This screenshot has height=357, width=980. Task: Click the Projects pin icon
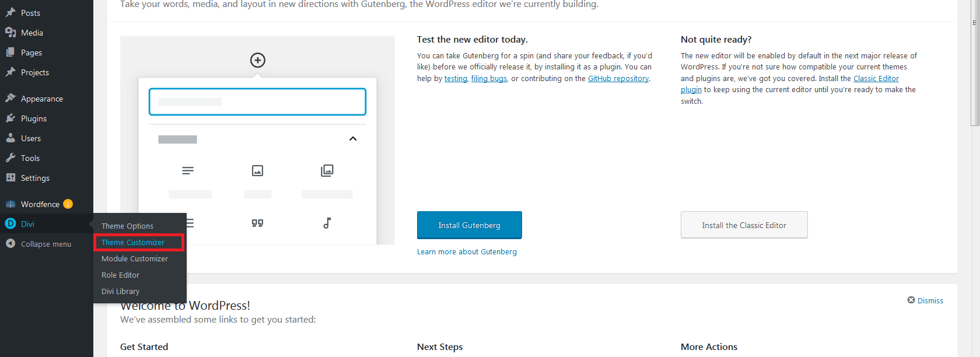[10, 72]
